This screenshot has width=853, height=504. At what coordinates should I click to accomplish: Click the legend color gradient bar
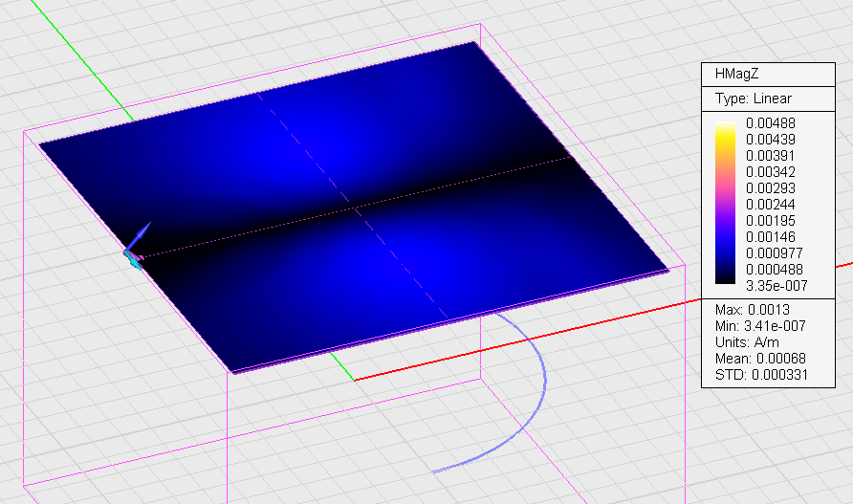(x=725, y=203)
